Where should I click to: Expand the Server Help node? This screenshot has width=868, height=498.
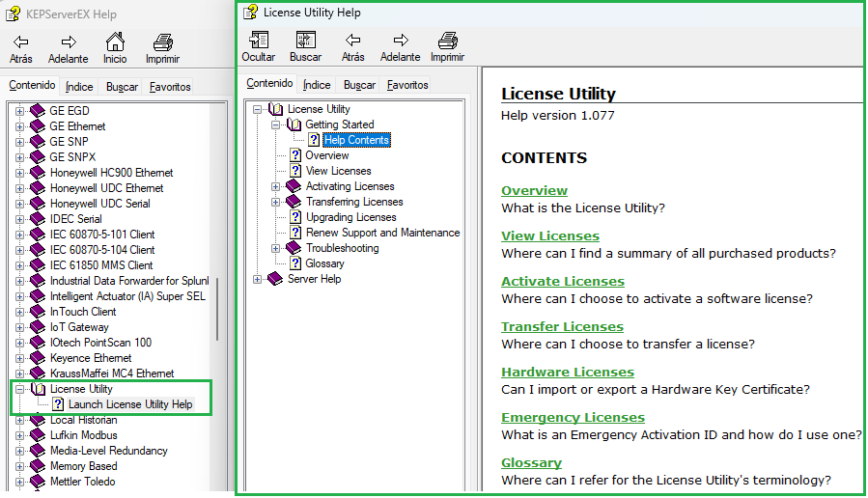click(x=258, y=280)
